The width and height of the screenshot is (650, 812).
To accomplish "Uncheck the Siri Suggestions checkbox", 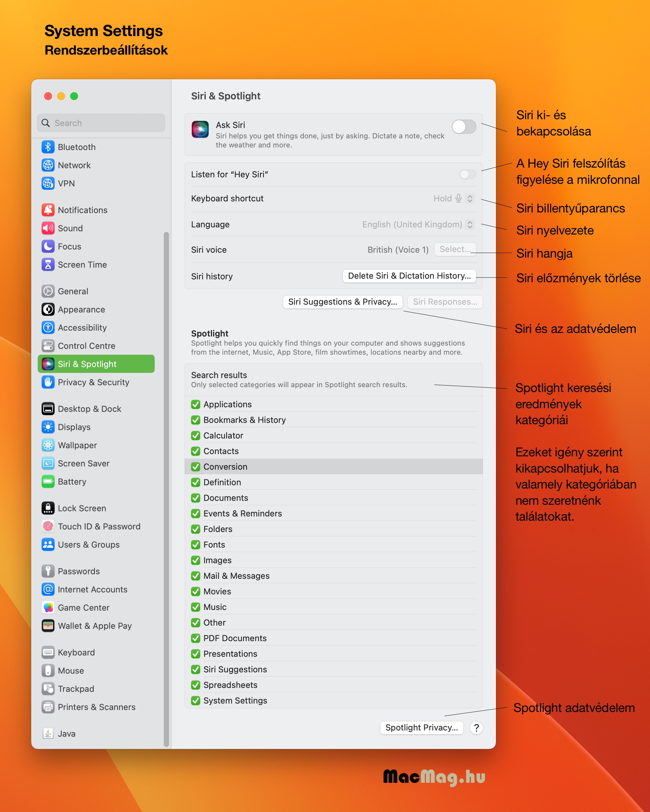I will [x=196, y=669].
